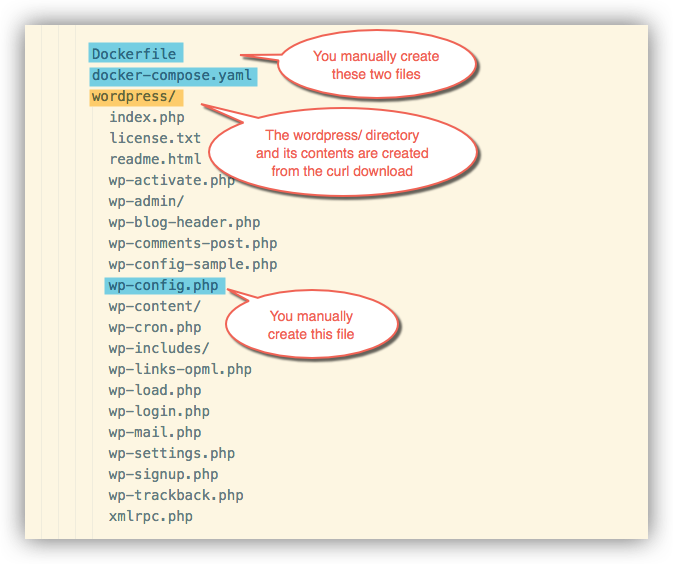673x564 pixels.
Task: Select the wp-settings.php file
Action: pos(172,453)
